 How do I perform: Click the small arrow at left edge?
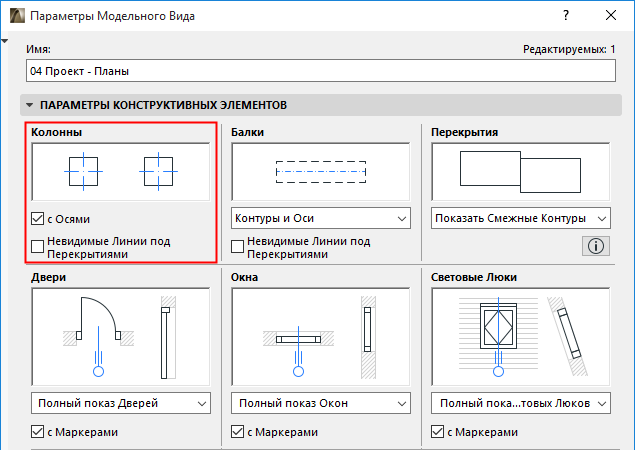(x=4, y=41)
